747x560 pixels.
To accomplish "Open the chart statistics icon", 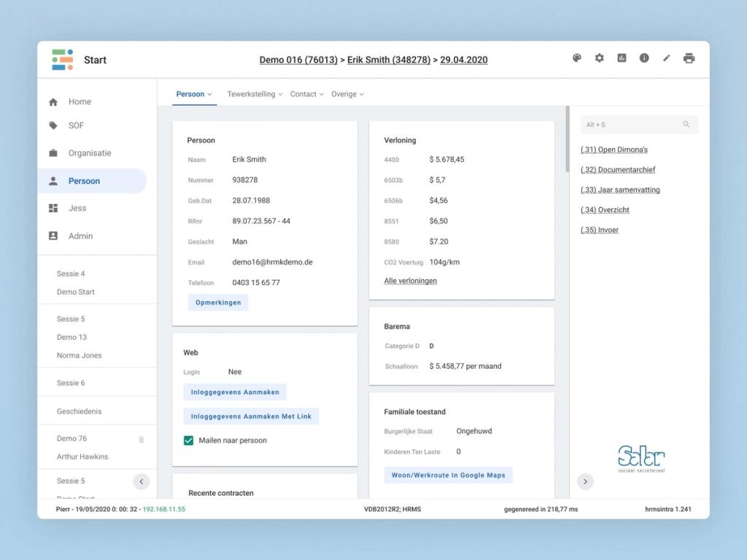I will pos(622,58).
